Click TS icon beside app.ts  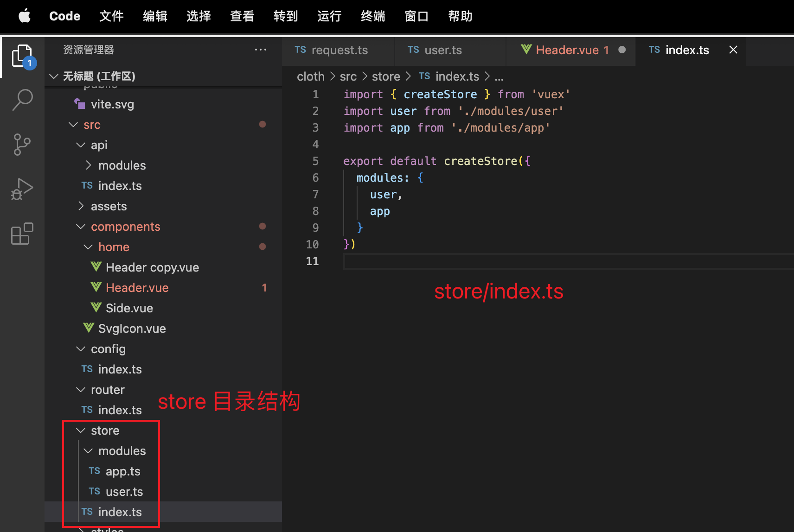[95, 471]
